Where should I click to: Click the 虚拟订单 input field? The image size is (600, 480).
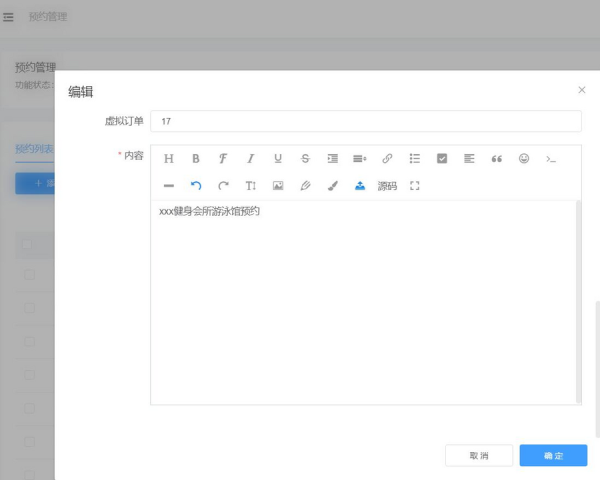(x=366, y=121)
